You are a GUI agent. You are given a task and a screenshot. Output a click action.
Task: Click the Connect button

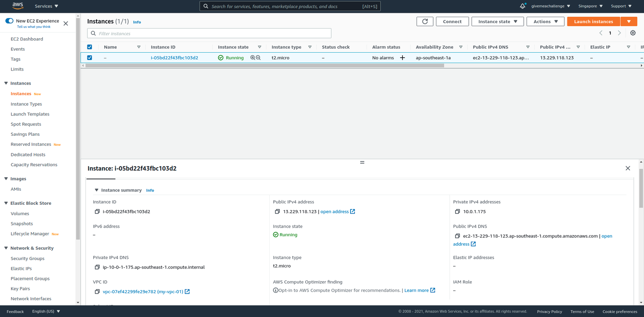452,21
